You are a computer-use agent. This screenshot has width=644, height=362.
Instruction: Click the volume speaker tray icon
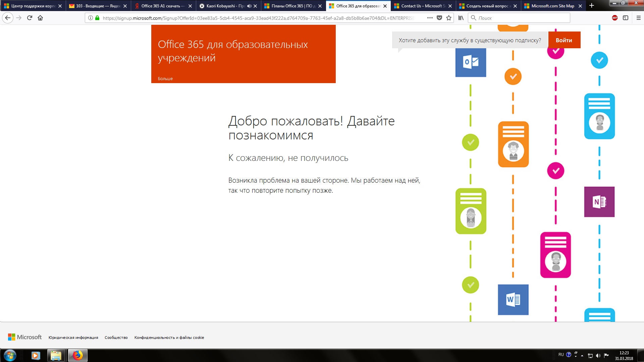click(x=598, y=356)
